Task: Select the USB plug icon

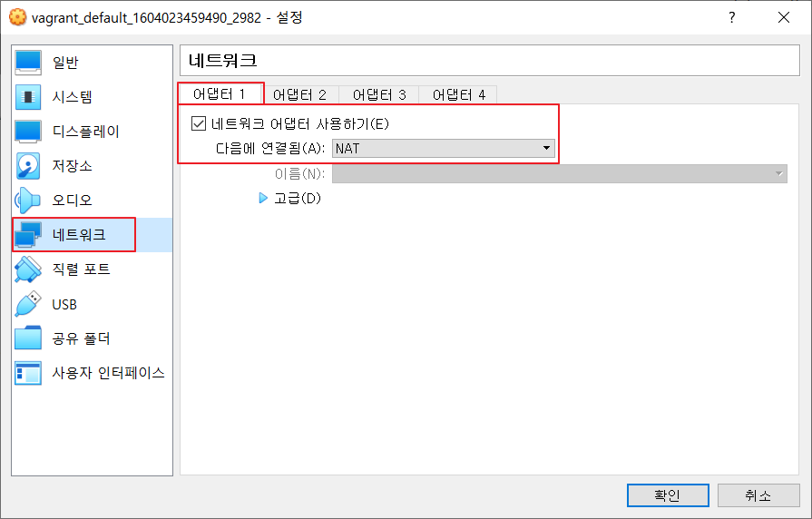Action: point(28,304)
